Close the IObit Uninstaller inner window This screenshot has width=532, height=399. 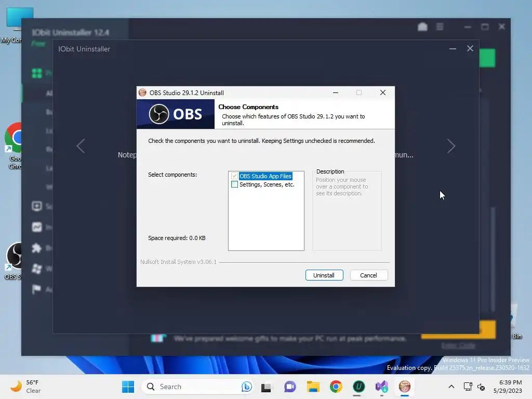tap(470, 48)
